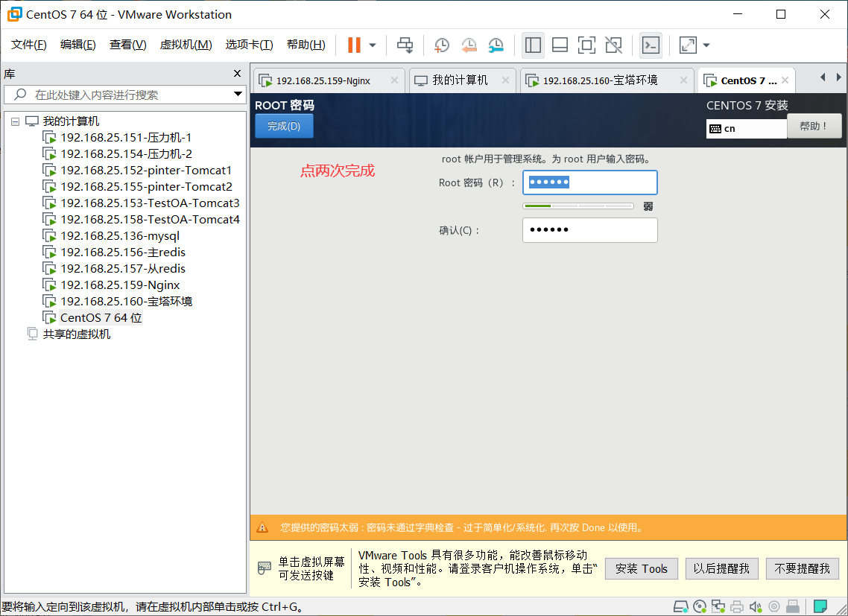This screenshot has width=848, height=616.
Task: Open the 文件(F) menu
Action: coord(28,45)
